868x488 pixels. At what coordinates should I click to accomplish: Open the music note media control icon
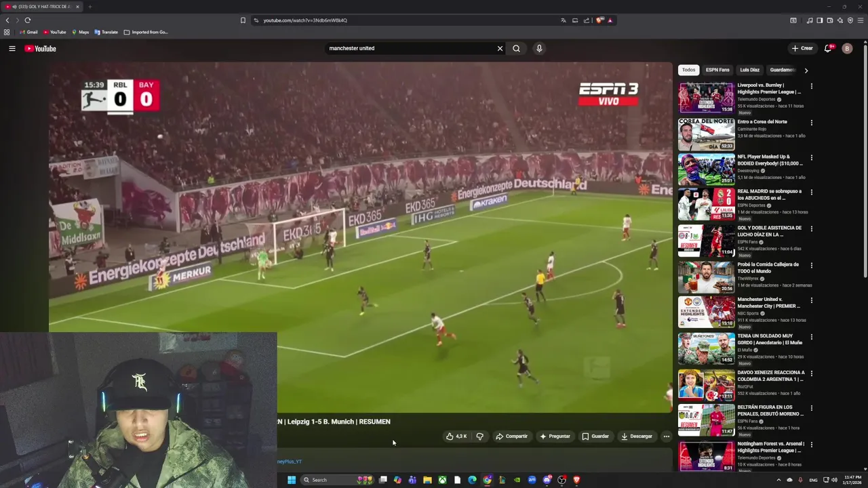pyautogui.click(x=810, y=20)
